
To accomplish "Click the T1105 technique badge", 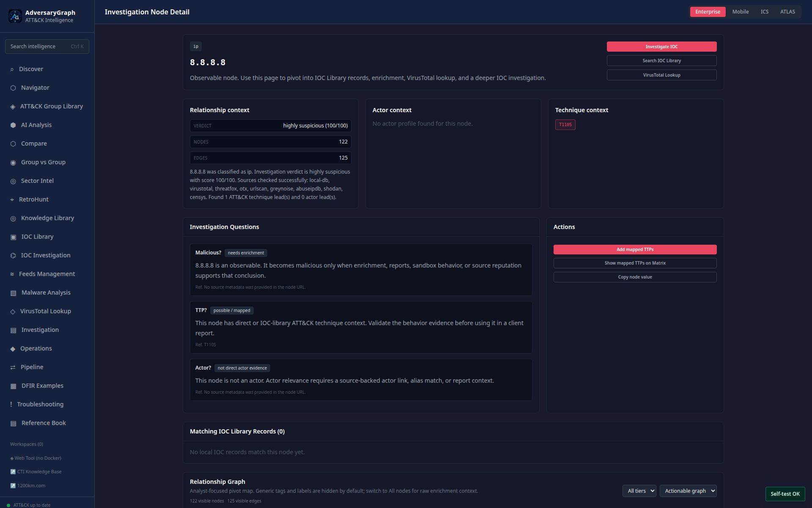I will click(x=565, y=124).
